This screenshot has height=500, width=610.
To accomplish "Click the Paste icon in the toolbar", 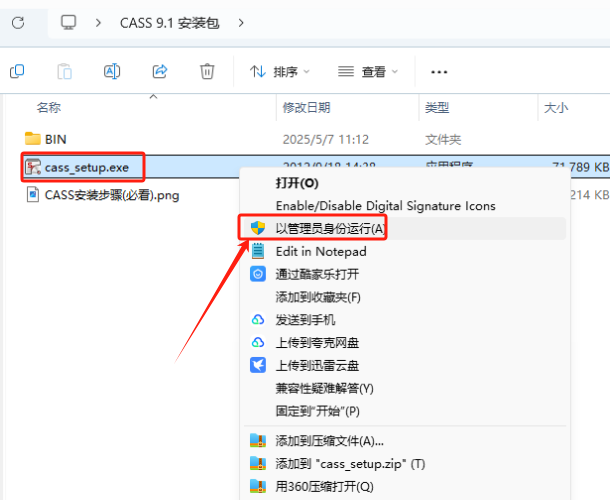I will point(65,72).
